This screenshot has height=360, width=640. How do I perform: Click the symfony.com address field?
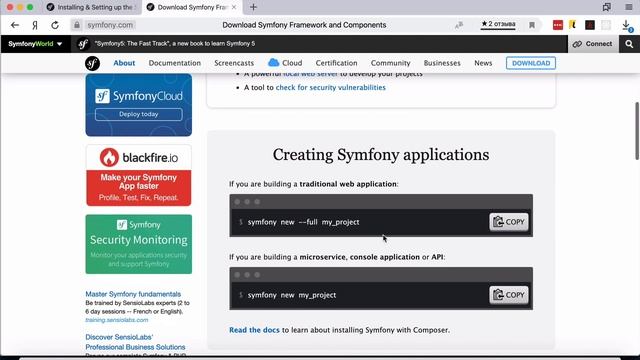[x=110, y=25]
